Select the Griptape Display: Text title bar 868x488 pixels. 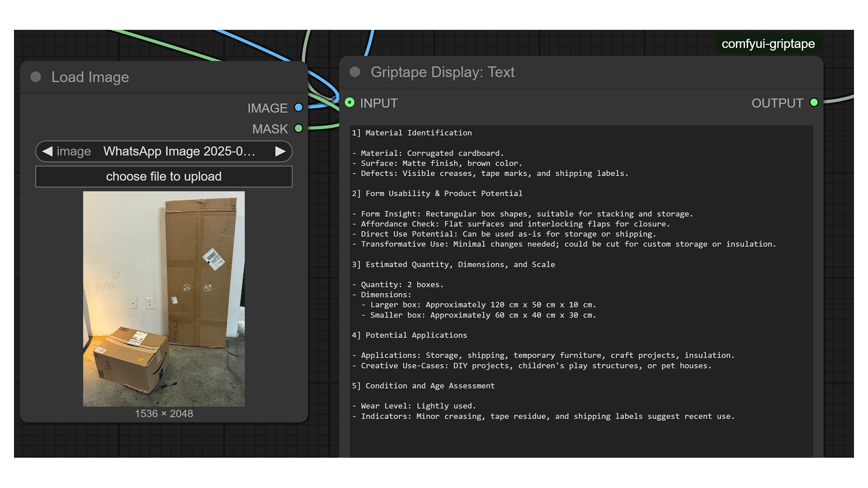tap(588, 72)
